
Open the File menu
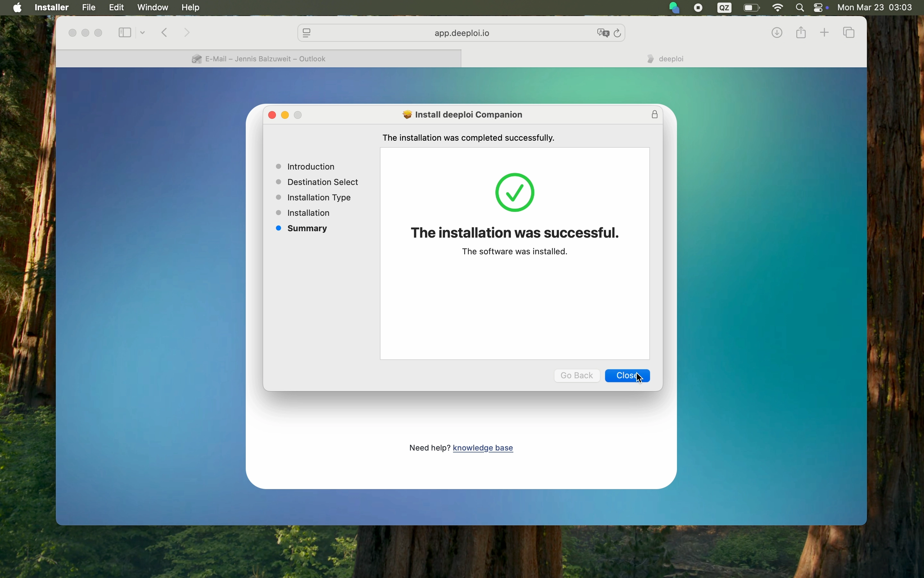(89, 8)
